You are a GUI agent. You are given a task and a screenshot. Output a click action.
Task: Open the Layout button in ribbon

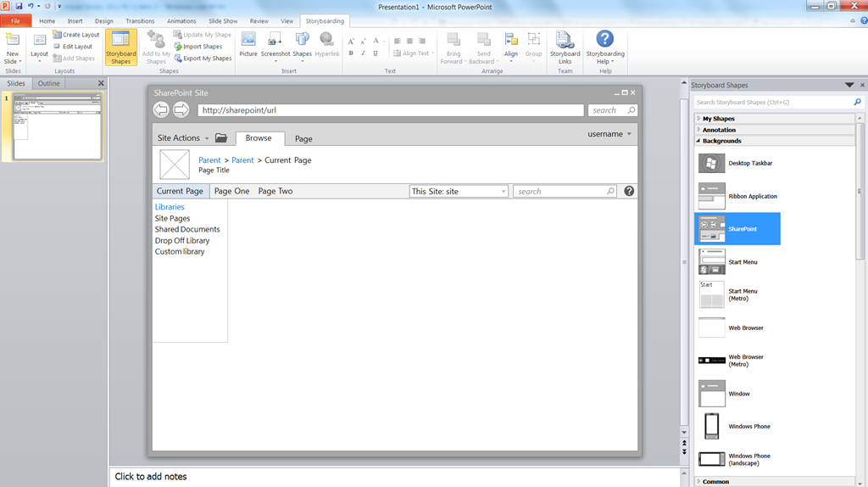[x=39, y=48]
